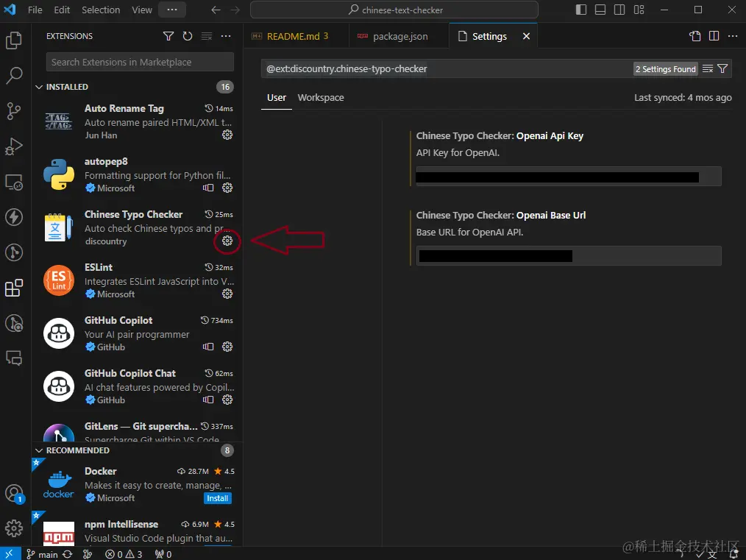746x560 pixels.
Task: Toggle the secondary side bar layout icon
Action: 619,10
